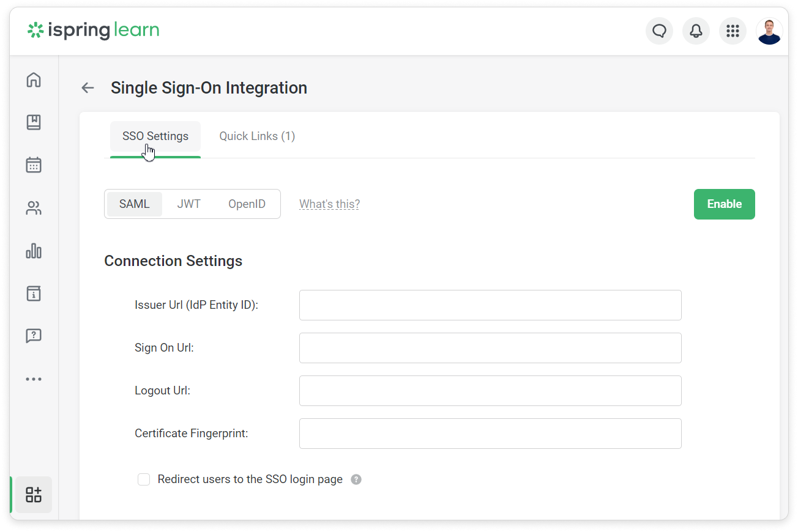Open the Home dashboard from the sidebar

coord(34,79)
